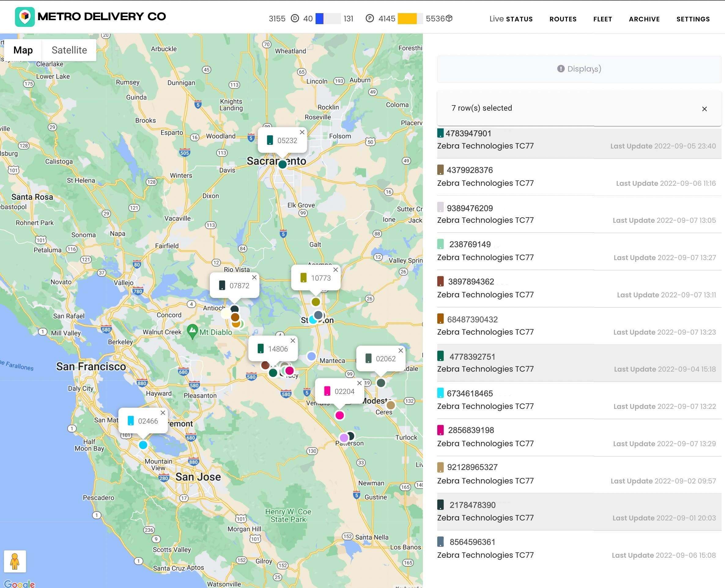Go to the Fleet section
The width and height of the screenshot is (725, 588).
coord(602,19)
